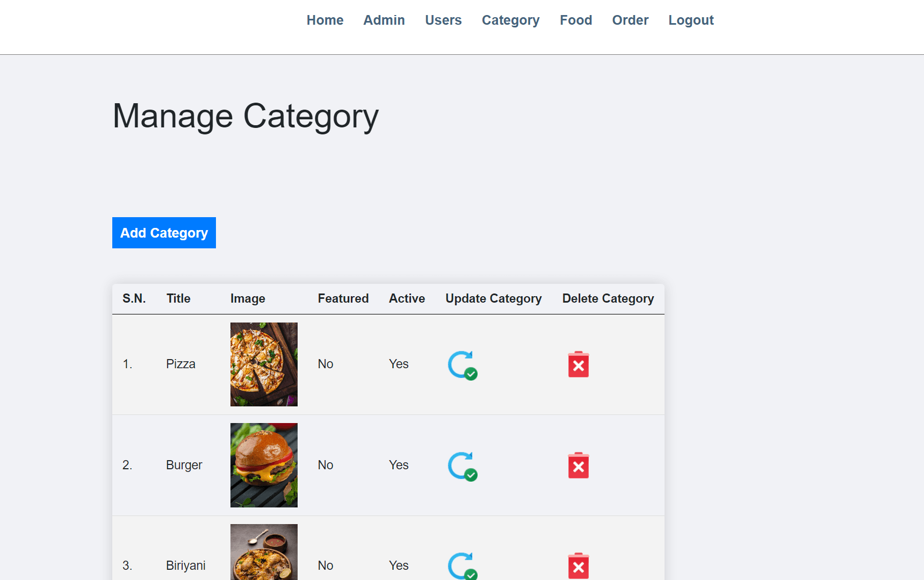Click the update icon for Biriyani
This screenshot has width=924, height=580.
(462, 566)
